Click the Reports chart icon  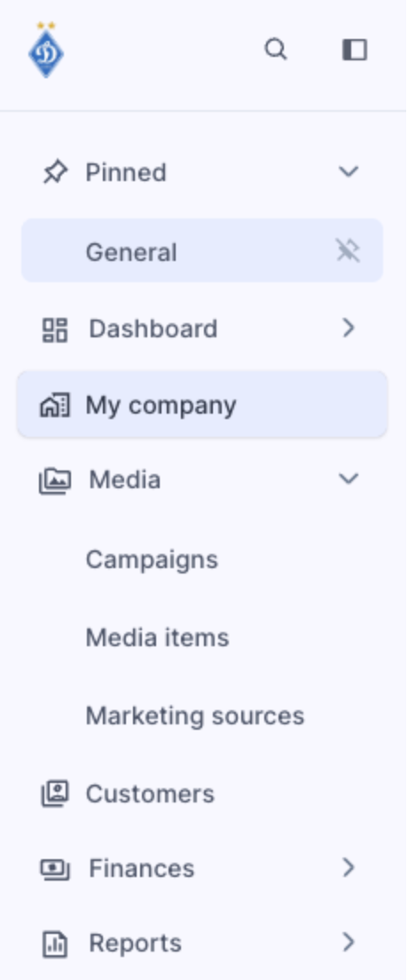(55, 943)
